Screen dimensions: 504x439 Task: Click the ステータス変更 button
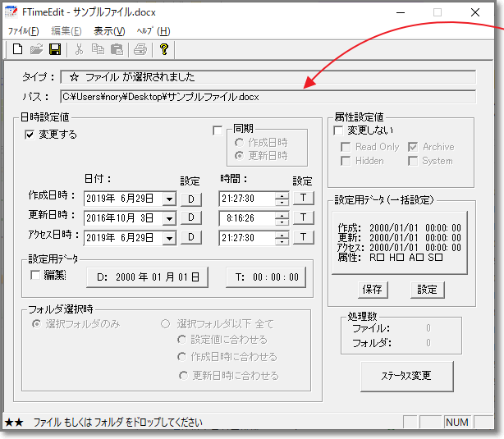[405, 377]
